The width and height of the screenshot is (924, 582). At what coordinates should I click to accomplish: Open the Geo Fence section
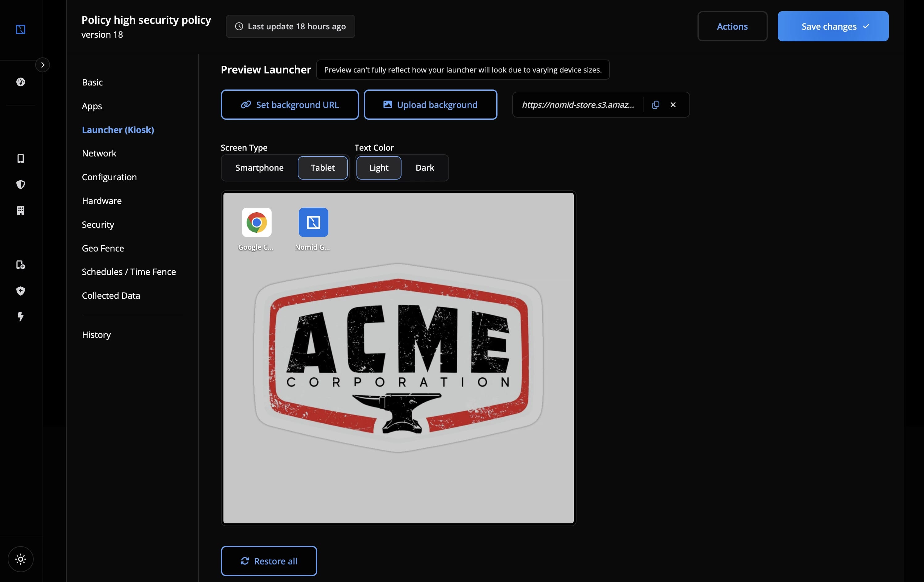pos(103,248)
